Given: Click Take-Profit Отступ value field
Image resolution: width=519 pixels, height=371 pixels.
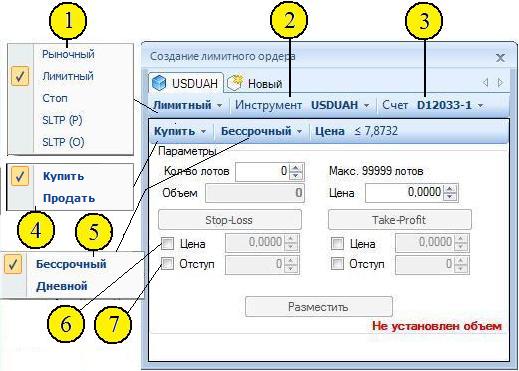Looking at the screenshot, I should pyautogui.click(x=425, y=265).
